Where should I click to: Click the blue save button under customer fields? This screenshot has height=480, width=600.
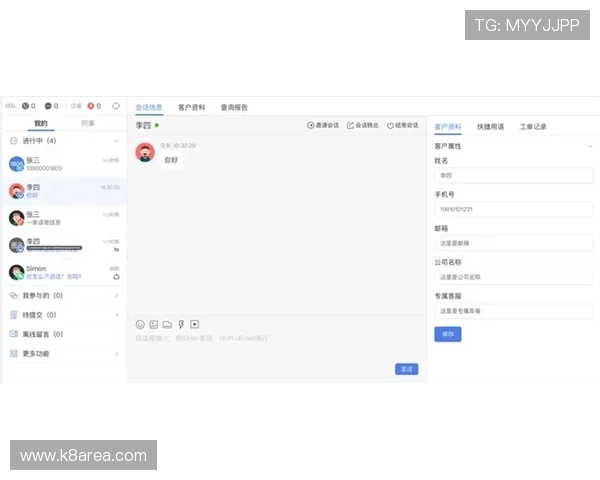448,334
